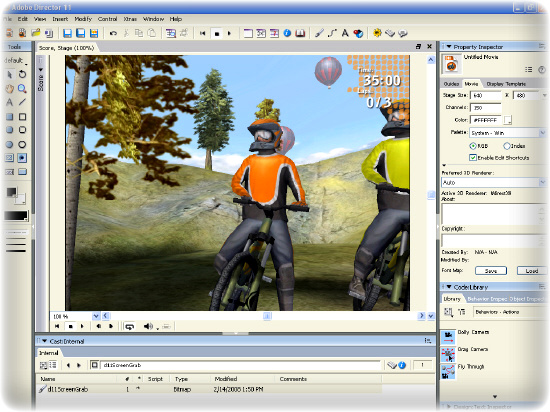This screenshot has height=412, width=550.
Task: Select the d11ScreenGrab cast member row
Action: [x=209, y=389]
